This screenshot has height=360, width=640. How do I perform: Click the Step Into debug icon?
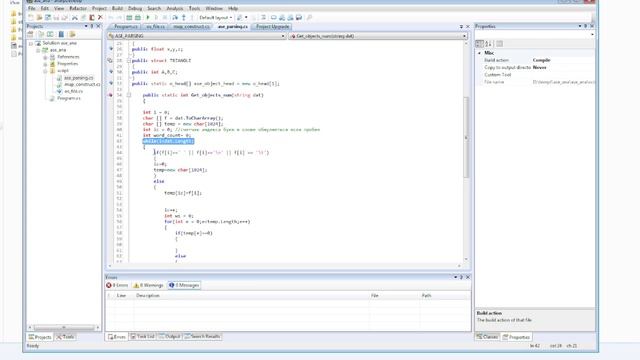184,18
